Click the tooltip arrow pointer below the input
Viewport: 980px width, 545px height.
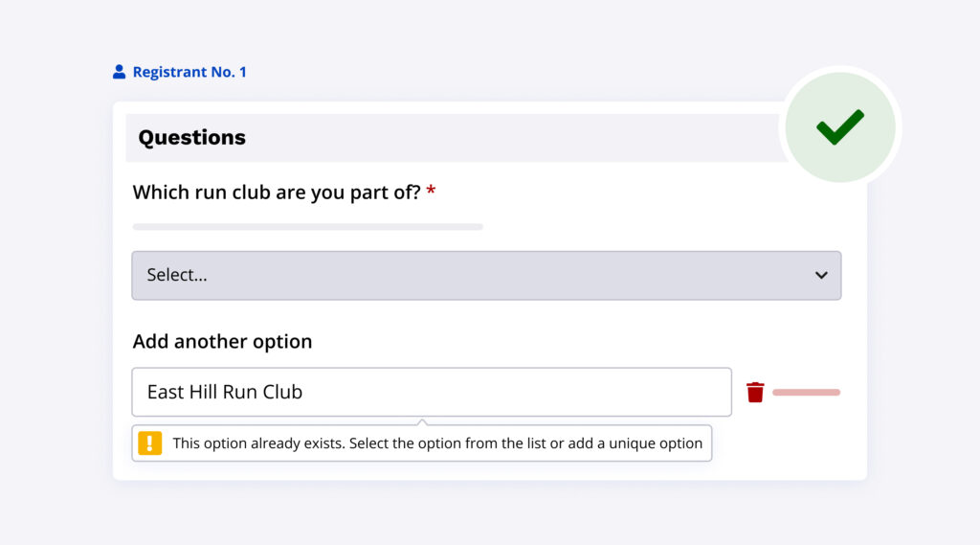coord(422,420)
